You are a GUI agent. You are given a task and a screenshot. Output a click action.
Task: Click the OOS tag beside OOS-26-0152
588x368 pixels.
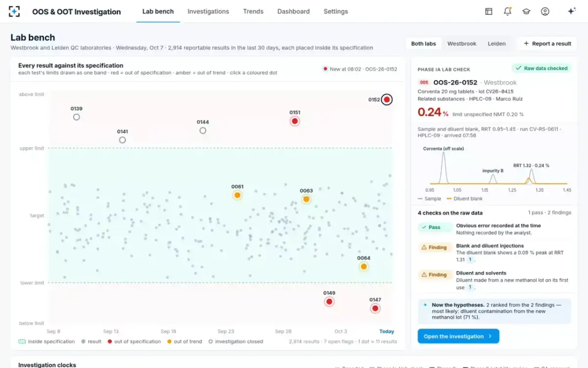coord(424,82)
